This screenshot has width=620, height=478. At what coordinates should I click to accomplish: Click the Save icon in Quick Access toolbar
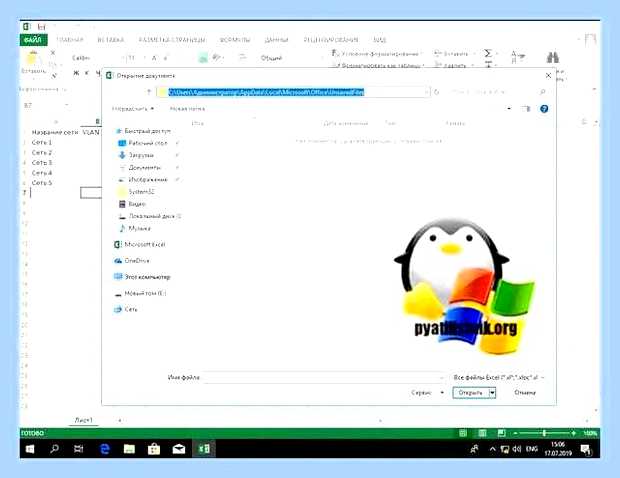click(42, 27)
